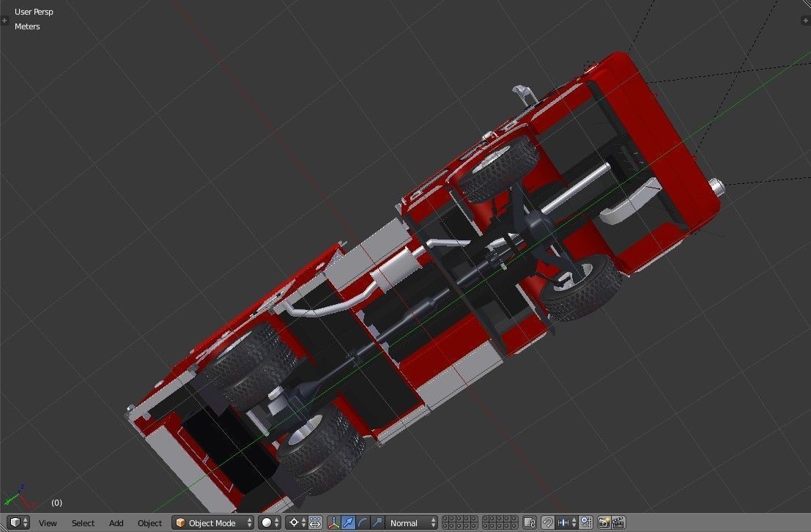Toggle the snap magnet icon

[x=547, y=522]
